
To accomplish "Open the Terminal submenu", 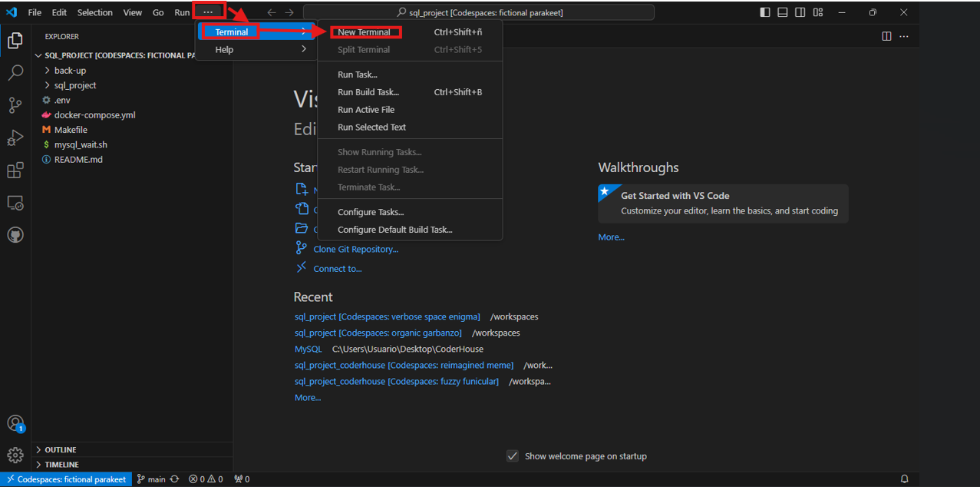I will (256, 32).
